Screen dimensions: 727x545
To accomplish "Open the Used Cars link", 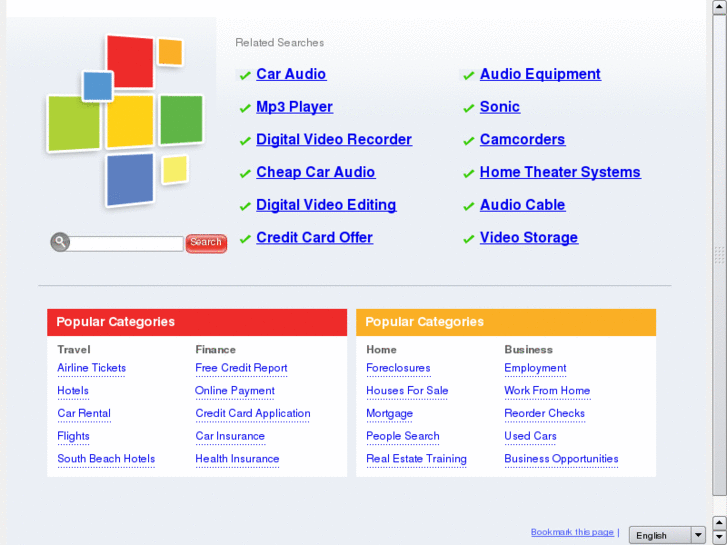I will tap(530, 436).
